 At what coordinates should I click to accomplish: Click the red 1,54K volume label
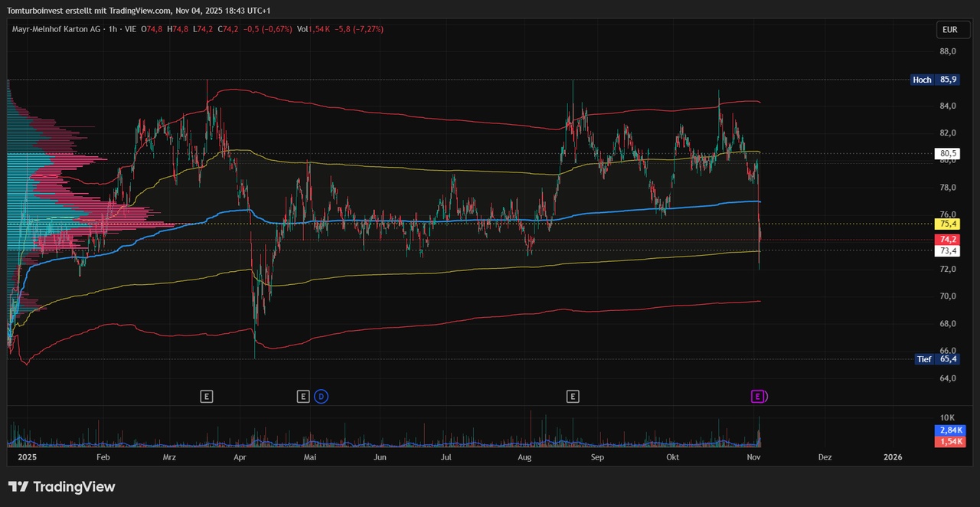950,442
